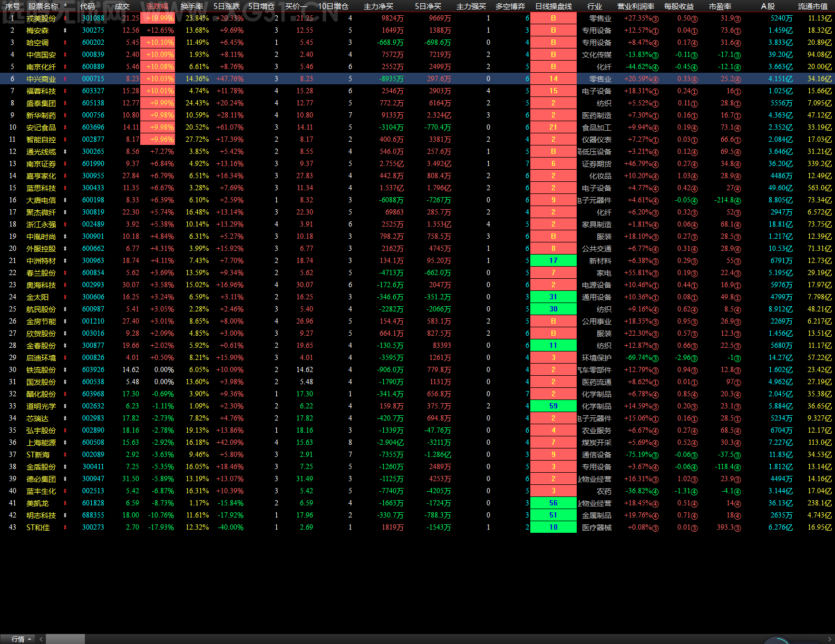
Task: Click the A股 column header
Action: pyautogui.click(x=768, y=6)
